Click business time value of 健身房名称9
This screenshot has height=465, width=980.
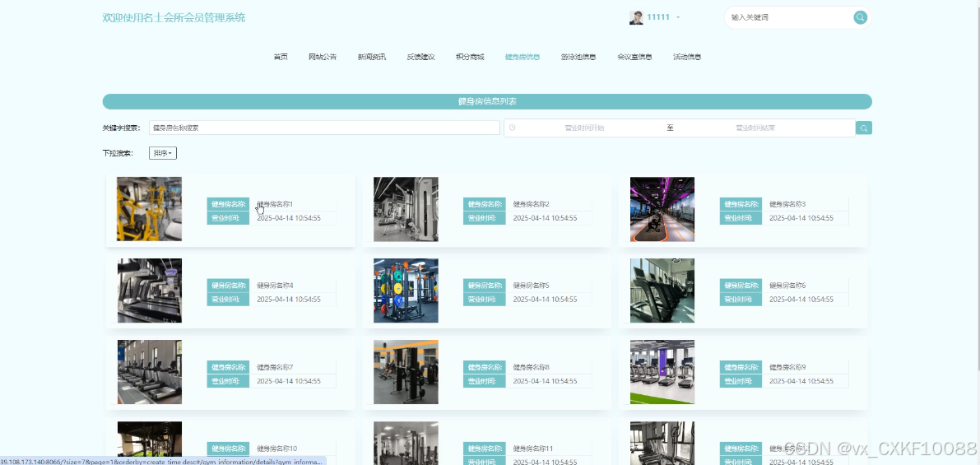coord(801,381)
